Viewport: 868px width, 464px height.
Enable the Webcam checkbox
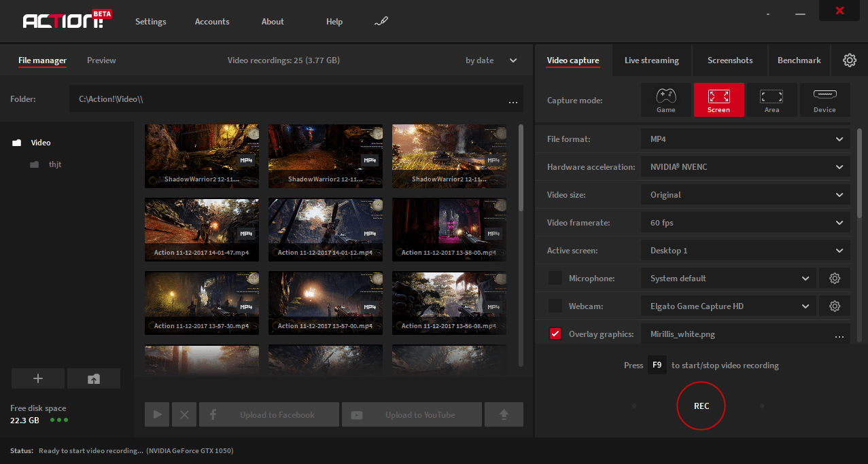click(x=555, y=306)
